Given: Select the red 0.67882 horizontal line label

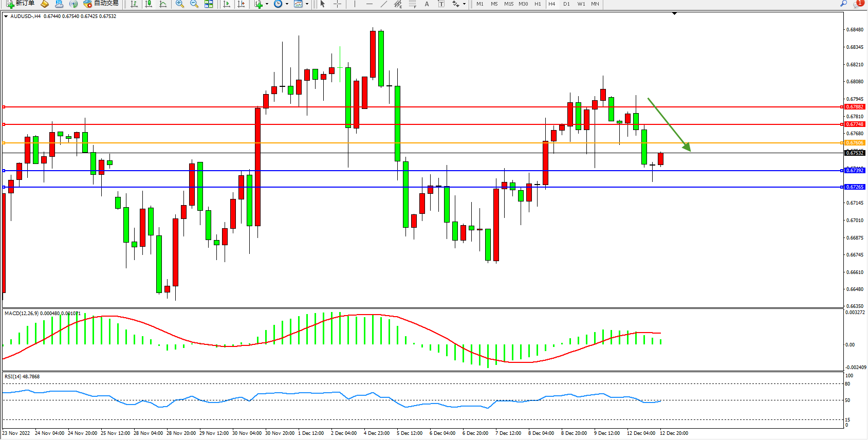Looking at the screenshot, I should point(855,107).
